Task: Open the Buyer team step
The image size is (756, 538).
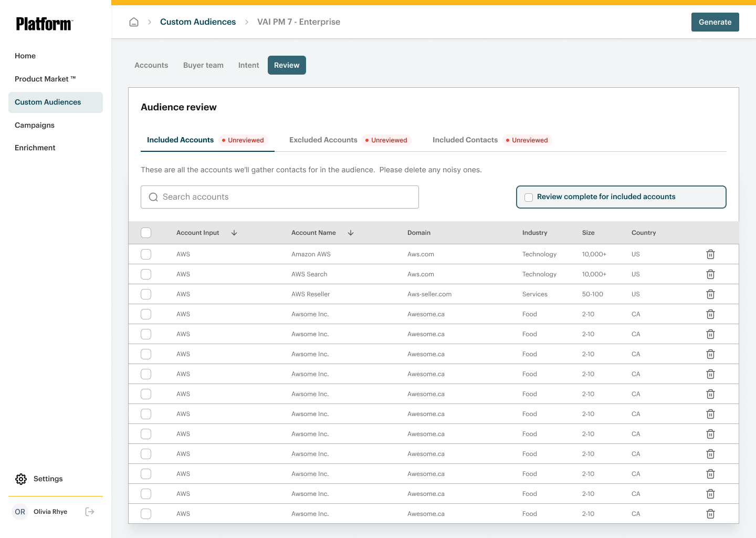Action: 203,66
